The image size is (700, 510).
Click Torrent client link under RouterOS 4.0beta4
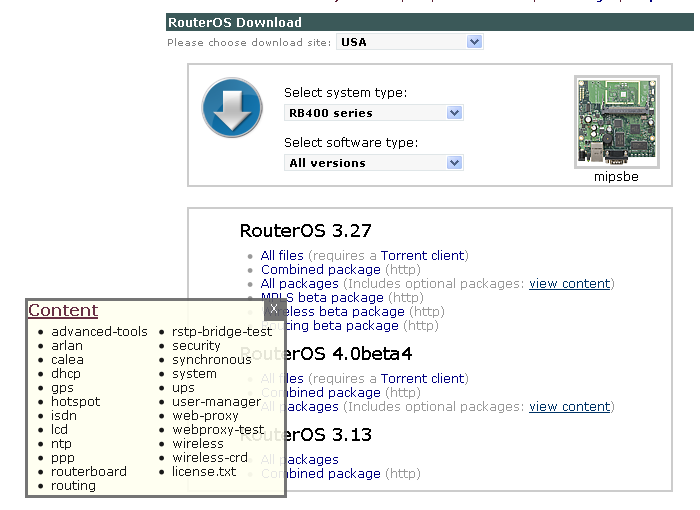422,378
